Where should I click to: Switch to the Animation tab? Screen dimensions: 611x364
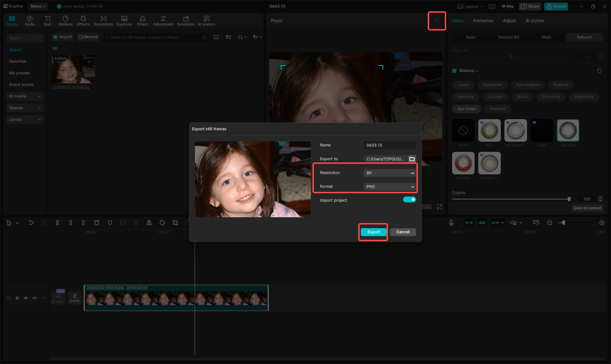tap(483, 21)
